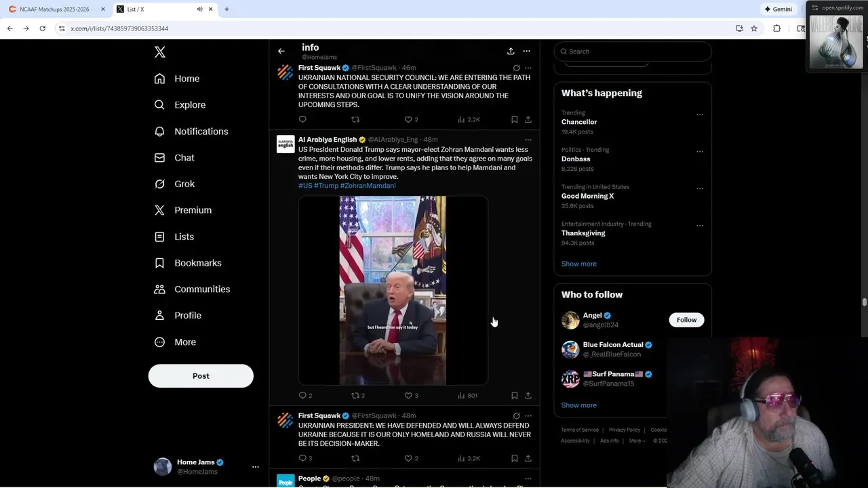Open the Privacy Policy link
The height and width of the screenshot is (488, 868).
[625, 430]
